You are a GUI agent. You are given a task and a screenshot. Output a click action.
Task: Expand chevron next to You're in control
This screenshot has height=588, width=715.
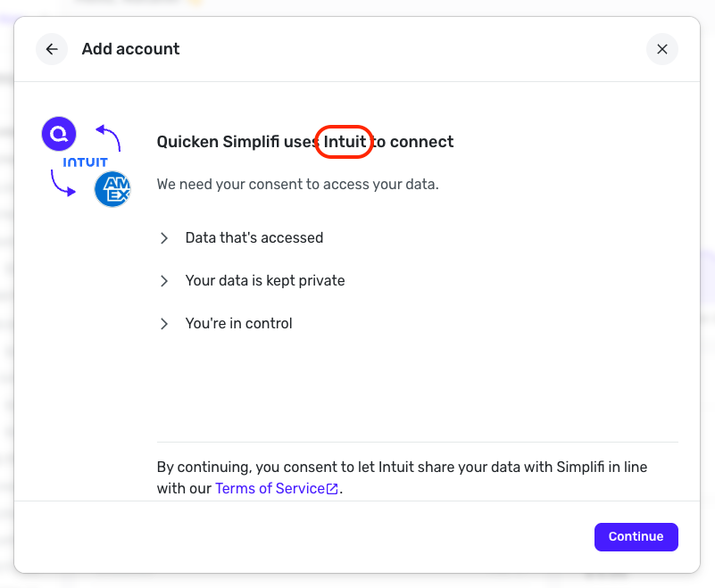[x=164, y=324]
